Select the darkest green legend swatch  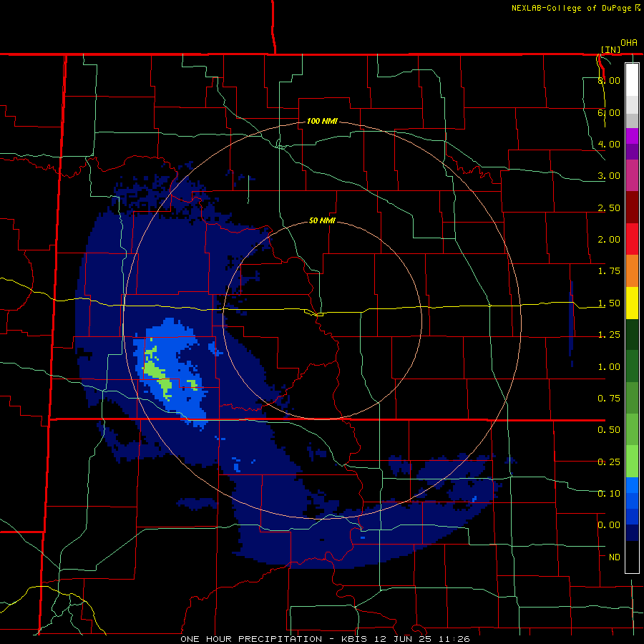tap(632, 334)
